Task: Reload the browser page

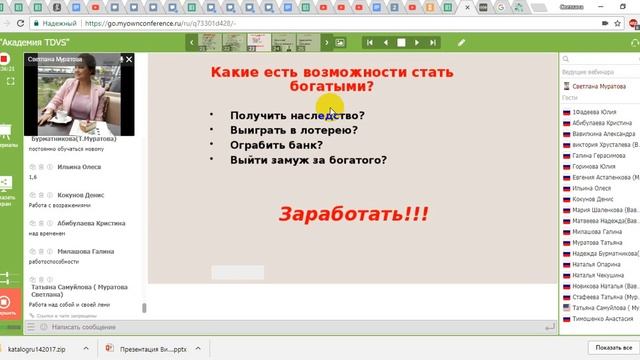Action: click(x=20, y=24)
